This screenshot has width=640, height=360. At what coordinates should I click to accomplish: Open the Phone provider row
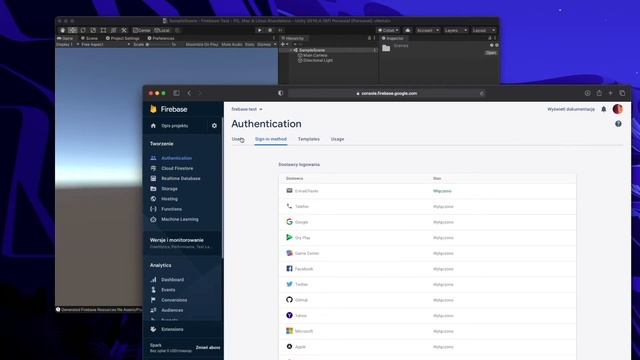pyautogui.click(x=427, y=207)
